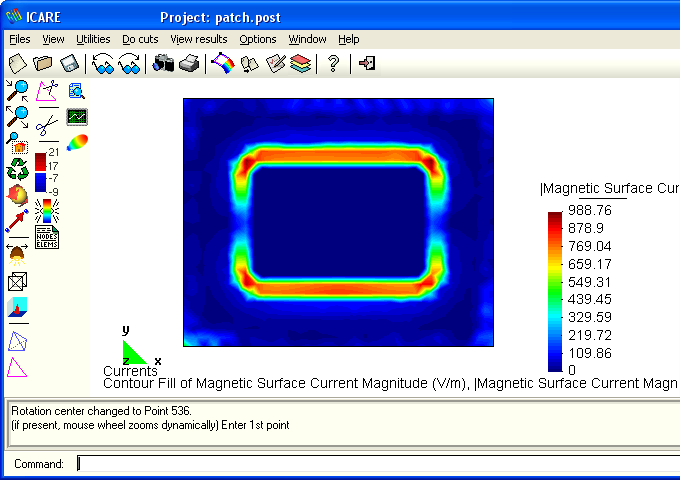Click the exit door arrow icon
Screen dimensions: 680x480
tap(367, 63)
